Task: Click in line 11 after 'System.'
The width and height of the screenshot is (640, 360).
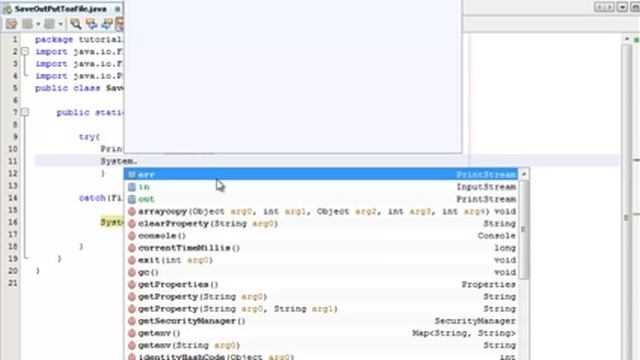Action: (139, 161)
